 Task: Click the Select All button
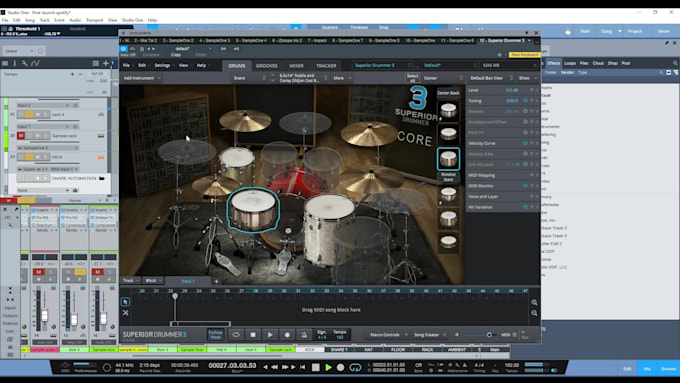tap(412, 78)
